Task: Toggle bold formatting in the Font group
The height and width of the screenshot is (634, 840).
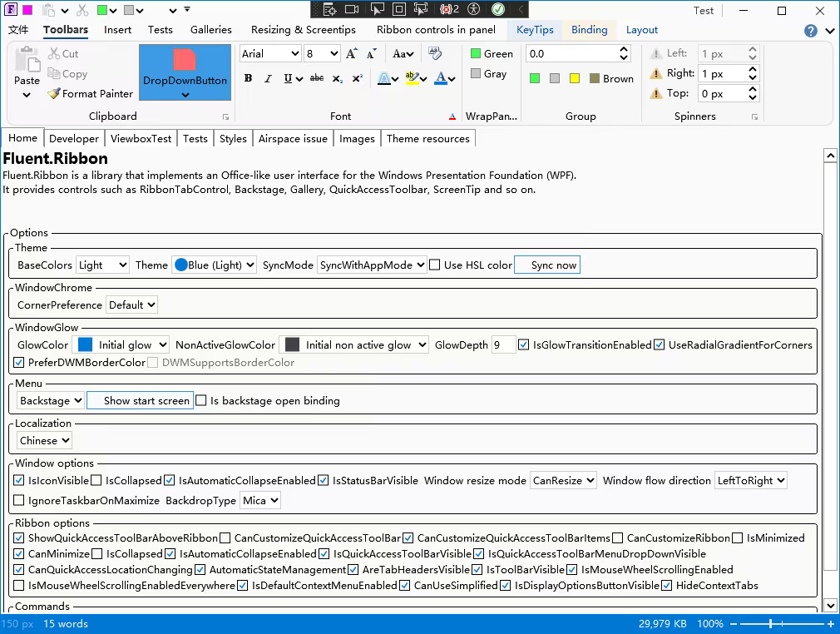Action: tap(248, 77)
